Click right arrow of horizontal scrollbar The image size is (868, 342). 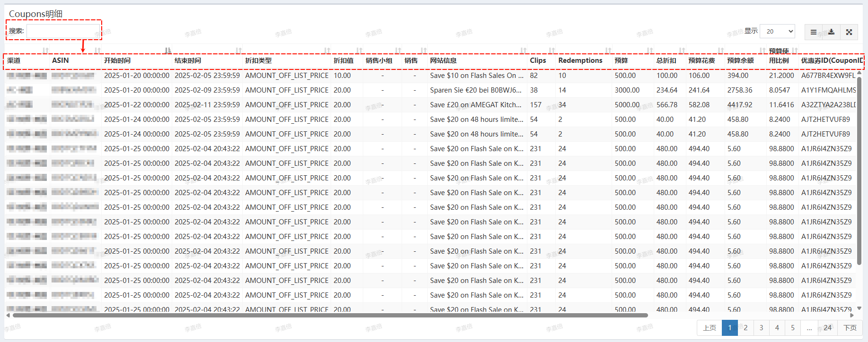(x=852, y=315)
